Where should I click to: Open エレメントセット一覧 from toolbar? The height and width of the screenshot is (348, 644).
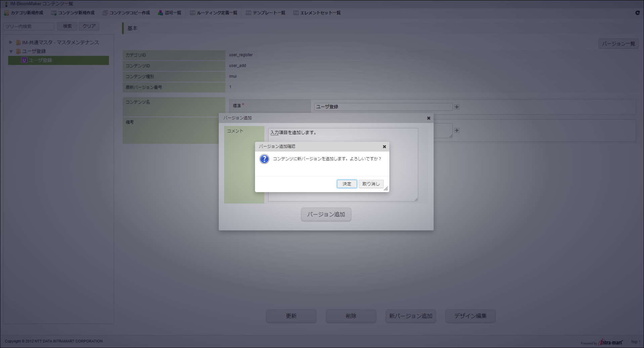tap(317, 13)
